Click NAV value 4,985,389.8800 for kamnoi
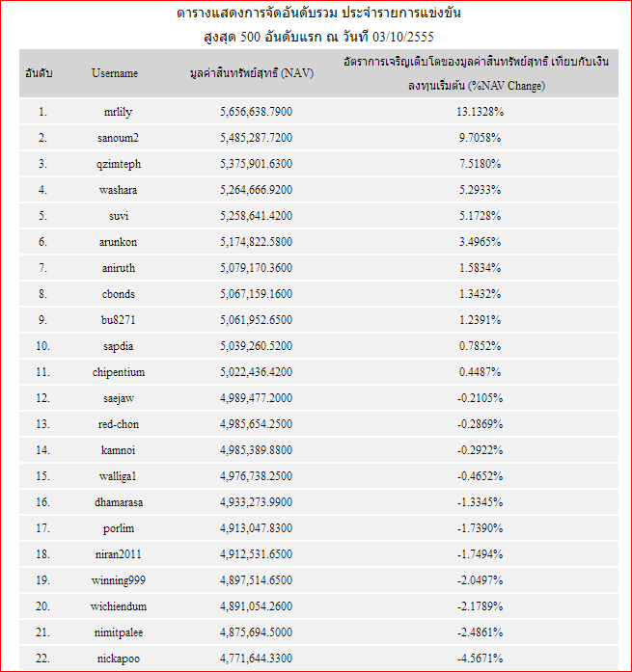The height and width of the screenshot is (672, 632). pos(256,450)
